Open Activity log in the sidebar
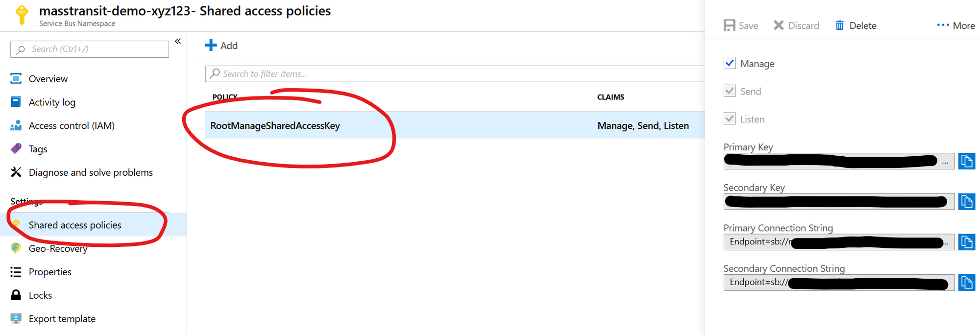The image size is (980, 335). pyautogui.click(x=52, y=102)
